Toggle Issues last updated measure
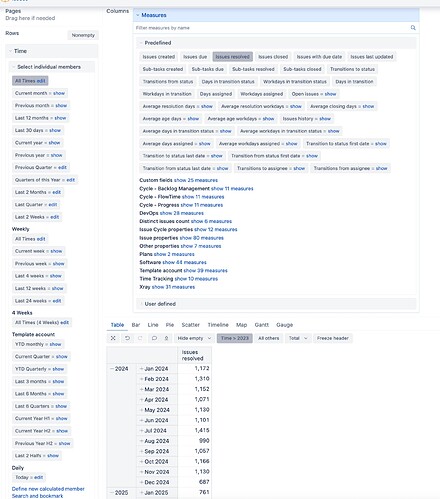440x499 pixels. click(x=372, y=57)
